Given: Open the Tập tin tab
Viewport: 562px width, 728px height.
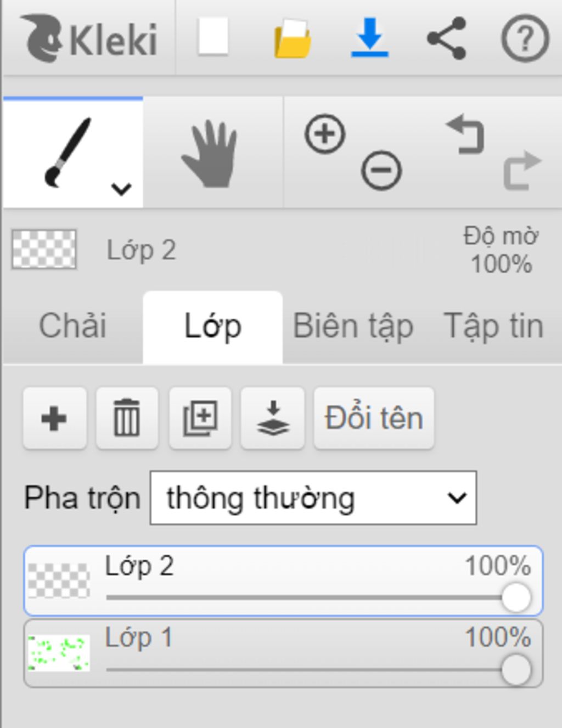Looking at the screenshot, I should pyautogui.click(x=493, y=326).
